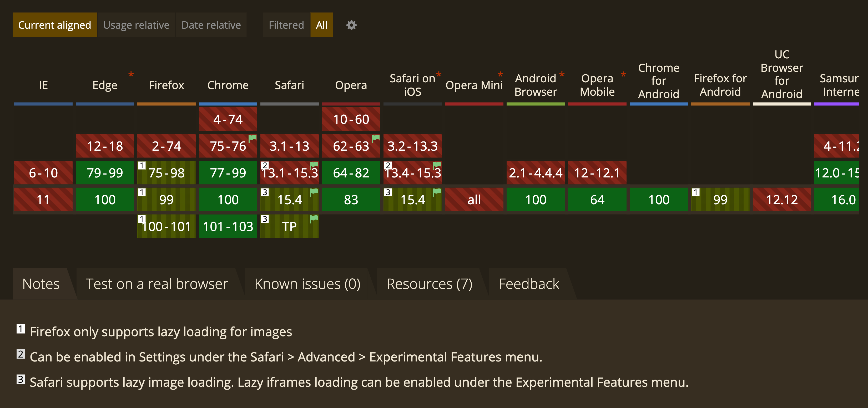The width and height of the screenshot is (868, 408).
Task: Click the Firefox column header
Action: point(166,85)
